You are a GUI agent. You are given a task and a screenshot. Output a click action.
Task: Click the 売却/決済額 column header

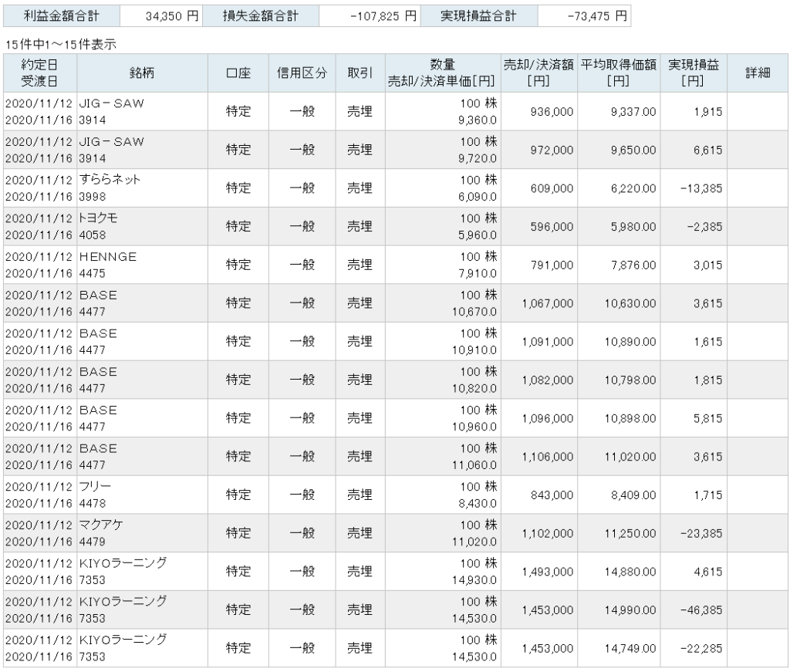point(538,73)
